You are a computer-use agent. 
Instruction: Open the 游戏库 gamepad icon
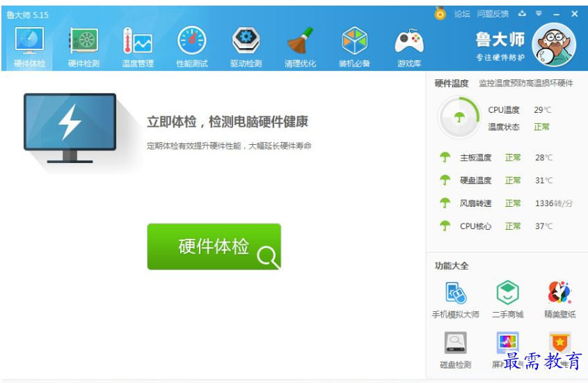(x=409, y=47)
